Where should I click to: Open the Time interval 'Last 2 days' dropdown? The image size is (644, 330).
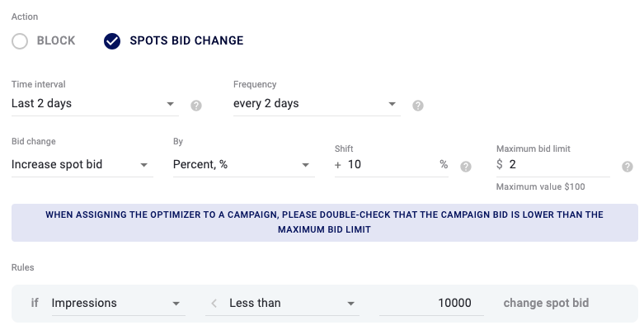(x=95, y=104)
